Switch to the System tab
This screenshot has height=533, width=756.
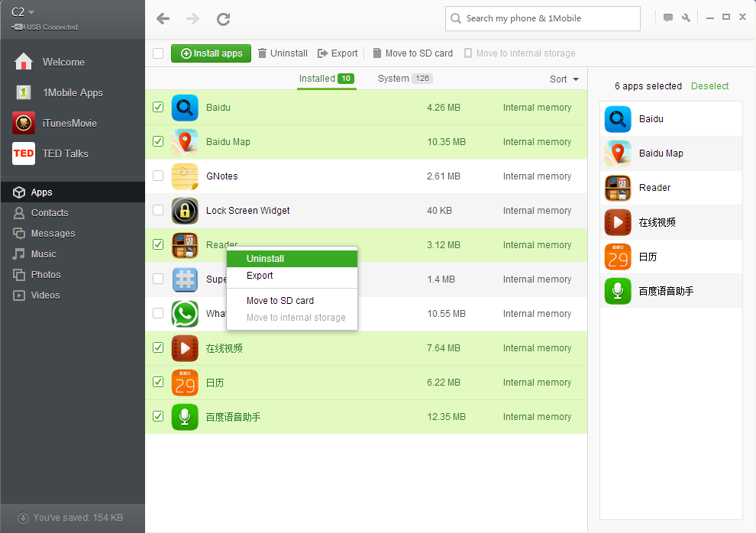click(x=405, y=79)
